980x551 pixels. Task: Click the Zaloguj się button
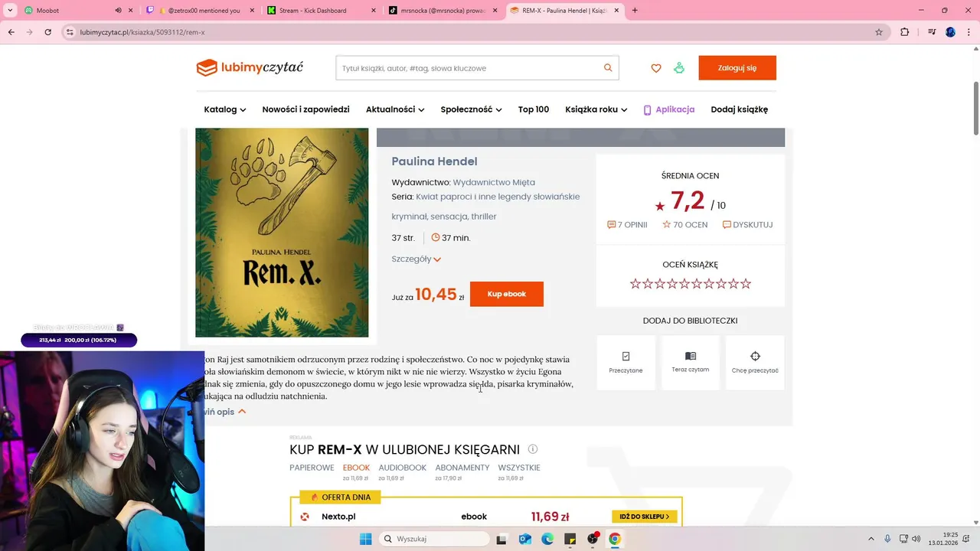[737, 68]
